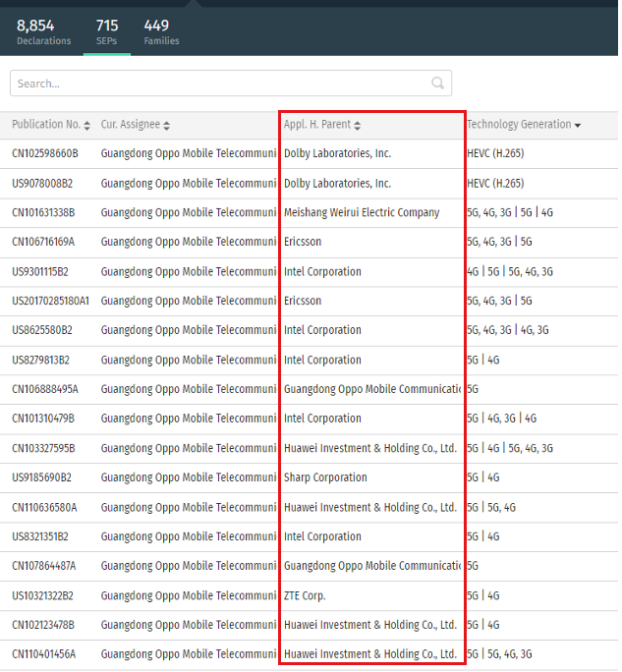Click the Cur. Assignee column header
This screenshot has height=672, width=622.
tap(131, 125)
